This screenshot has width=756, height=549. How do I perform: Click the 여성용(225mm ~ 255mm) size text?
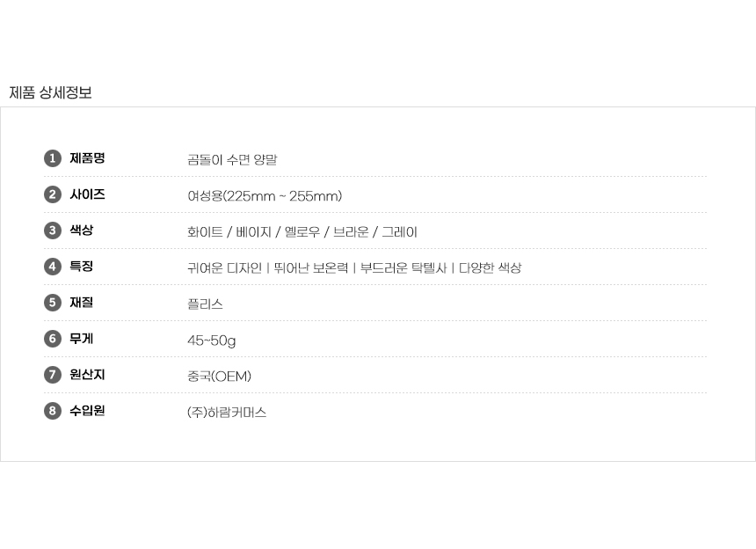(x=265, y=196)
